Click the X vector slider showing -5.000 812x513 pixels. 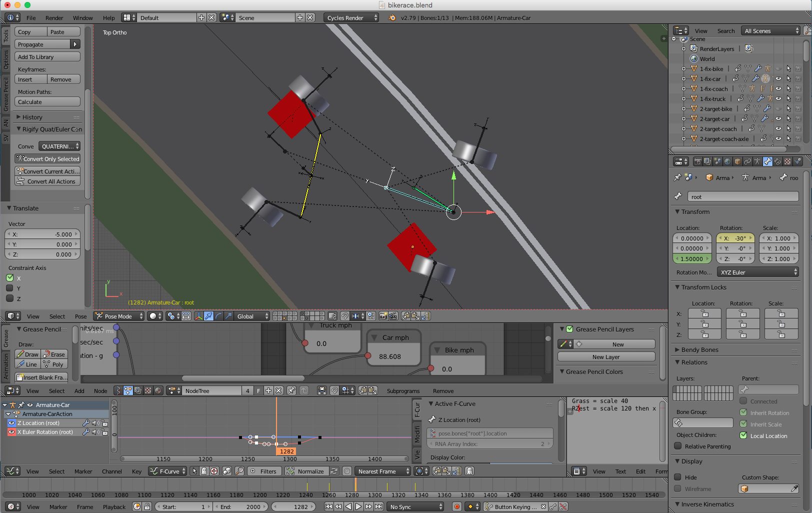click(x=42, y=234)
